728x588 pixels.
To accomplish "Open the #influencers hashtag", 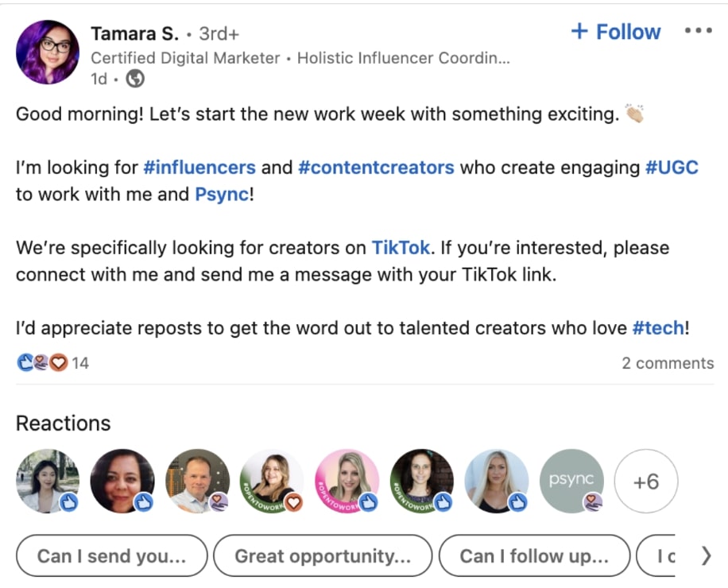I will (x=199, y=168).
